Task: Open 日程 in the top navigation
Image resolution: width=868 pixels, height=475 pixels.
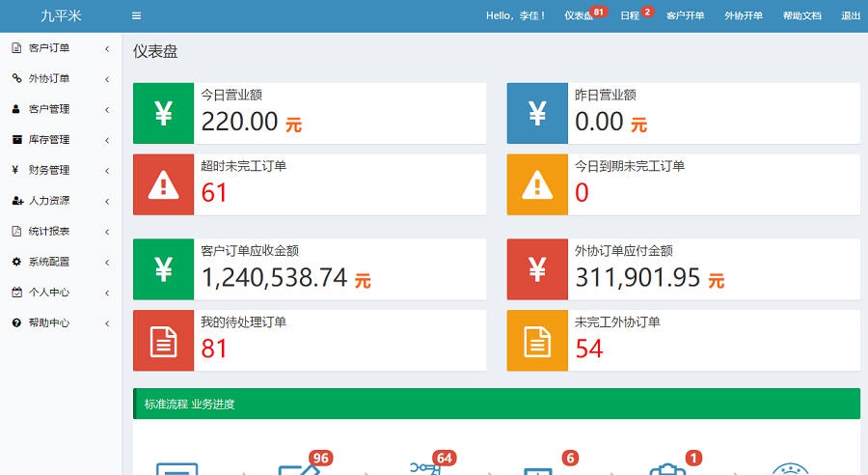Action: tap(630, 16)
